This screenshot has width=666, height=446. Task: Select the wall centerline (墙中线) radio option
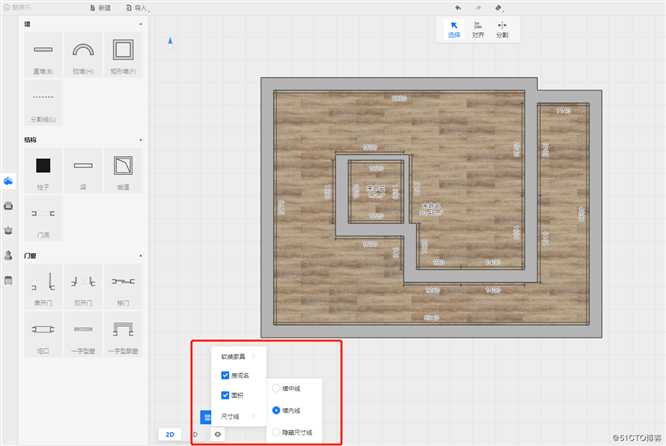(x=276, y=388)
